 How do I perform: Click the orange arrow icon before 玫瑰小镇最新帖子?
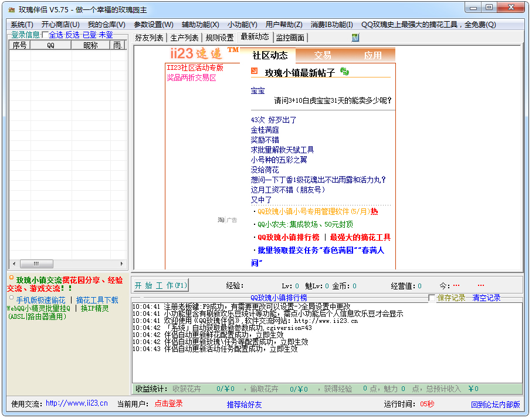(255, 71)
